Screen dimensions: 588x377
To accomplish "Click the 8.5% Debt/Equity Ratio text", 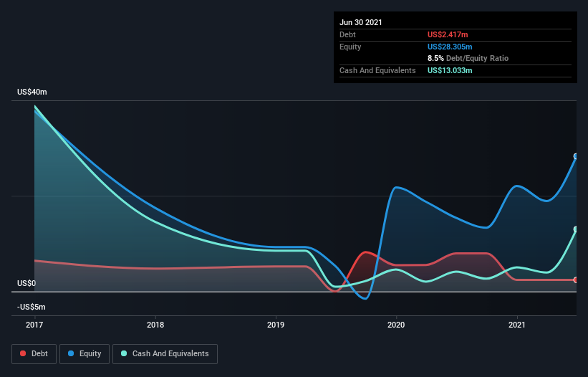I will [x=468, y=59].
